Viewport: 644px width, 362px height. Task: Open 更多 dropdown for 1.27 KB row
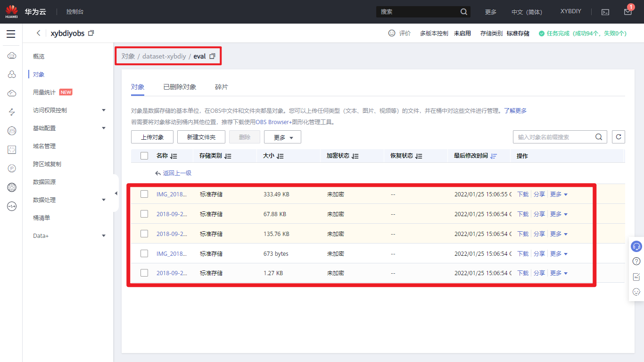(x=559, y=273)
